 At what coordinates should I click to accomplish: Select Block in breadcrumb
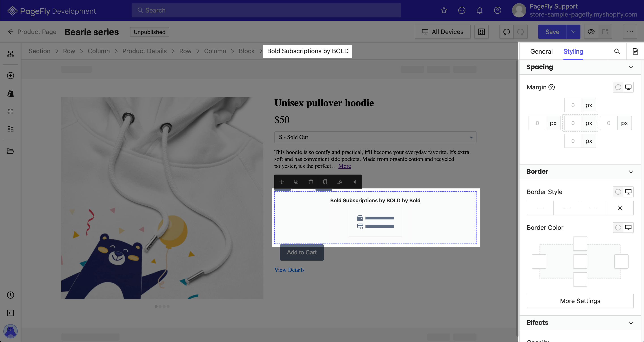point(247,51)
